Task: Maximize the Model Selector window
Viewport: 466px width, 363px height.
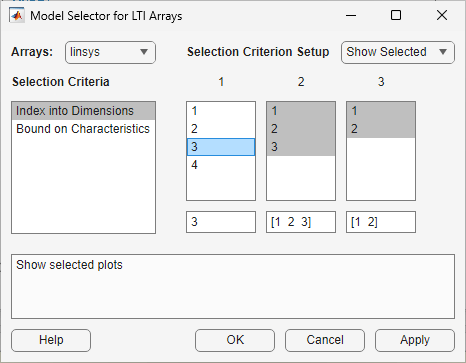Action: click(x=396, y=15)
